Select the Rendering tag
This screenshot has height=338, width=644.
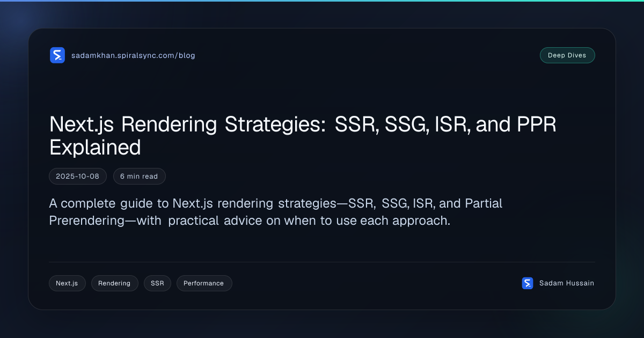pos(114,283)
